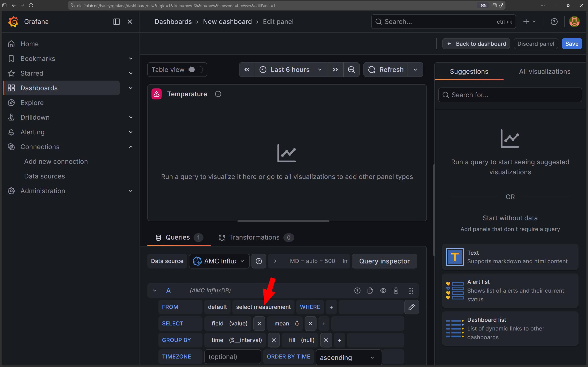Add a WHERE condition plus button
The height and width of the screenshot is (367, 588).
tap(331, 307)
